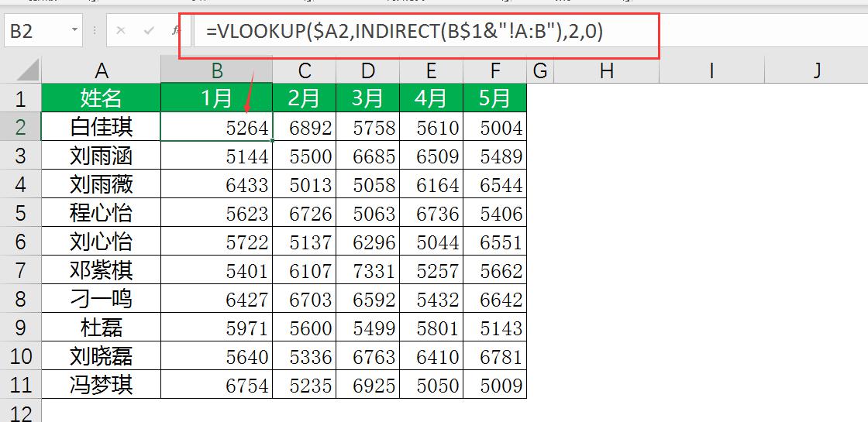This screenshot has height=422, width=868.
Task: Select row 8 header
Action: click(x=20, y=299)
